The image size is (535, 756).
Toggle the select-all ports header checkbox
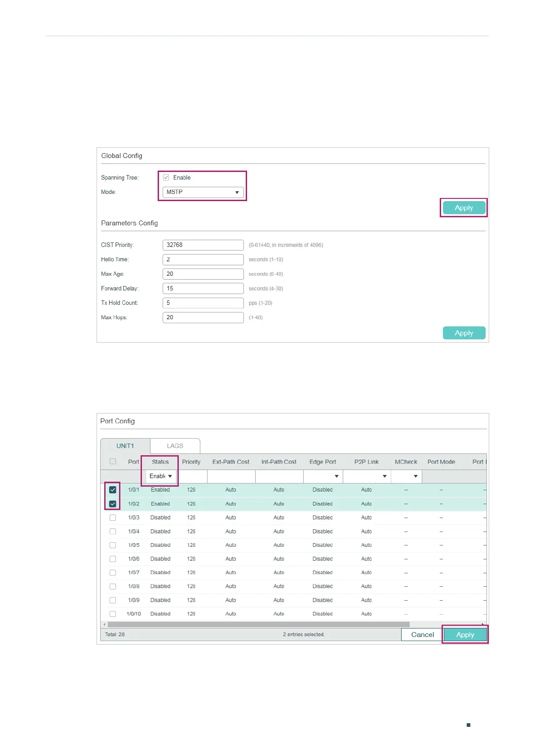[x=113, y=462]
